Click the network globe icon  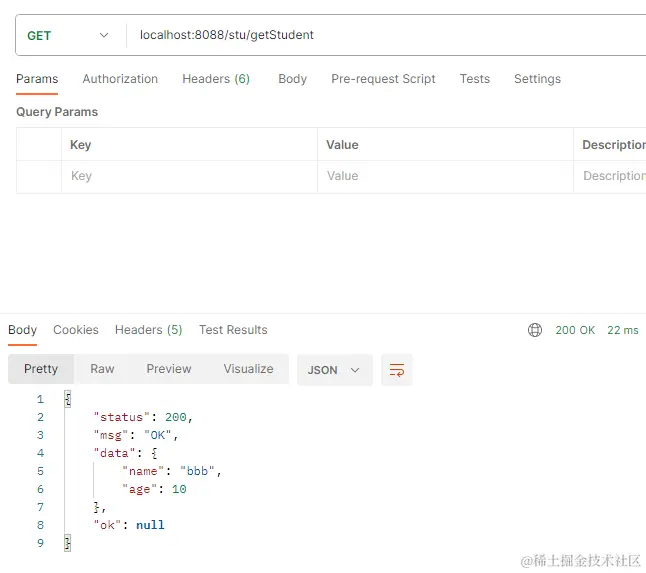point(535,330)
